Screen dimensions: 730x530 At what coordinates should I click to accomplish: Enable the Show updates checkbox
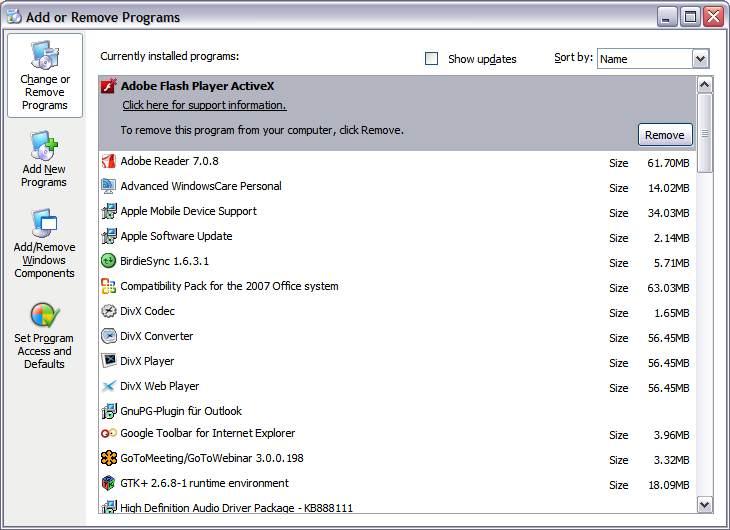pos(432,59)
